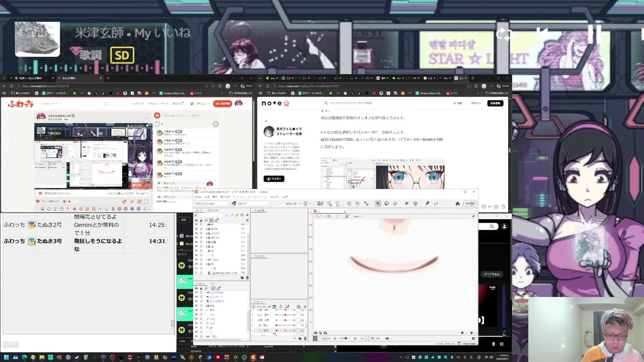Toggle the switch icon in canvas footer

point(387,338)
